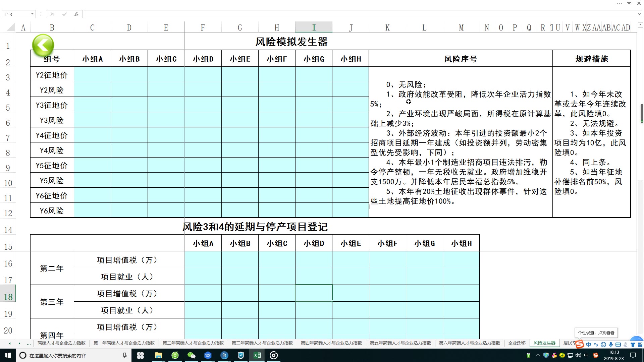The height and width of the screenshot is (362, 644).
Task: Show hidden sheet tabs via ellipsis
Action: (29, 343)
